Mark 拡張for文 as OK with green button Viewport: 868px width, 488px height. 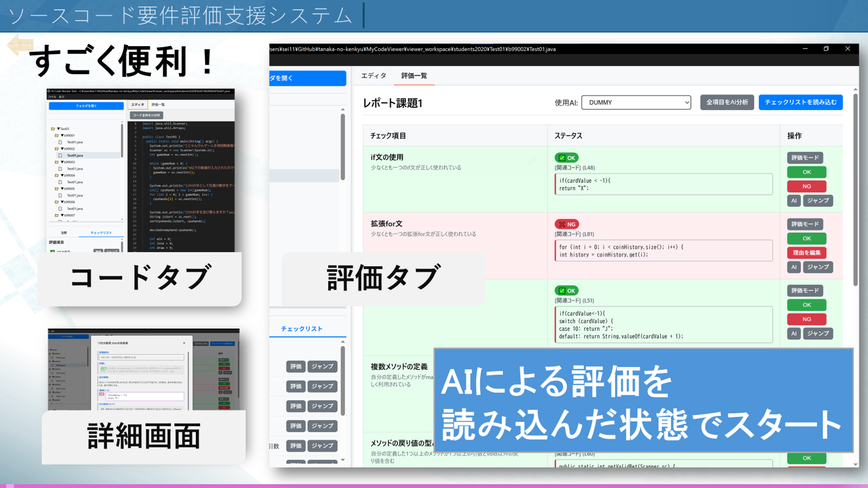click(x=806, y=238)
